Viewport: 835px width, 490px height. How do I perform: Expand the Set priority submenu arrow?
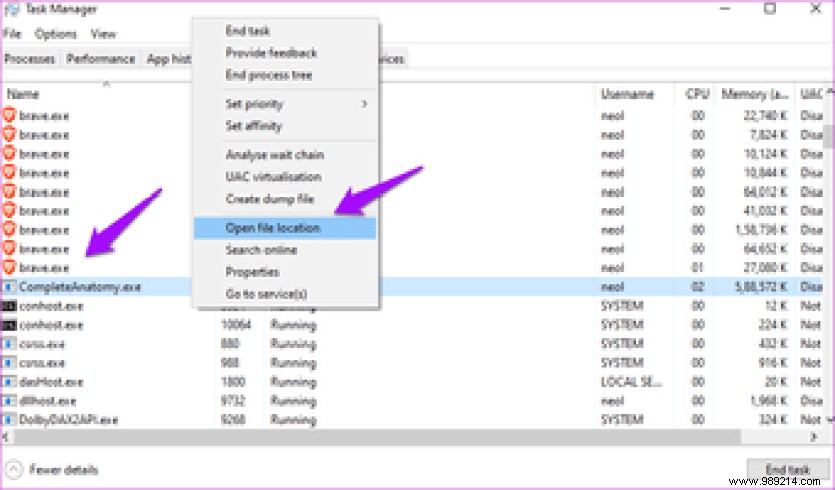365,104
